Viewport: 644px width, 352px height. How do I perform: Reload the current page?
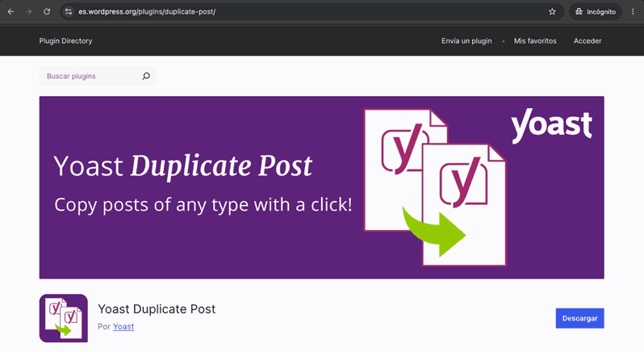coord(47,11)
